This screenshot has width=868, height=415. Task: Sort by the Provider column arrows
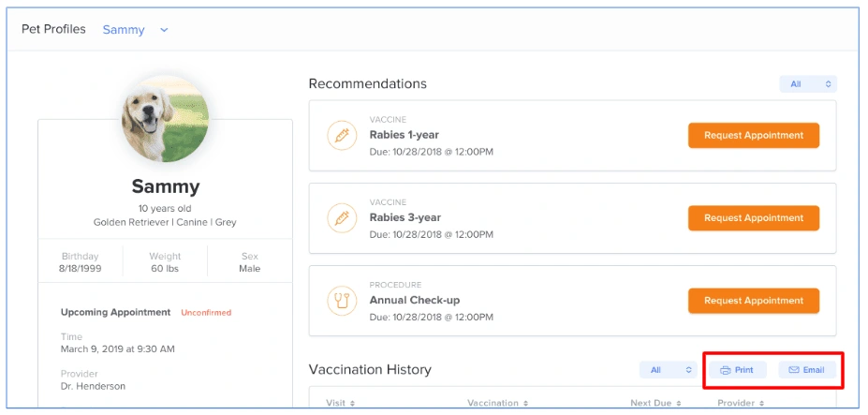point(761,404)
